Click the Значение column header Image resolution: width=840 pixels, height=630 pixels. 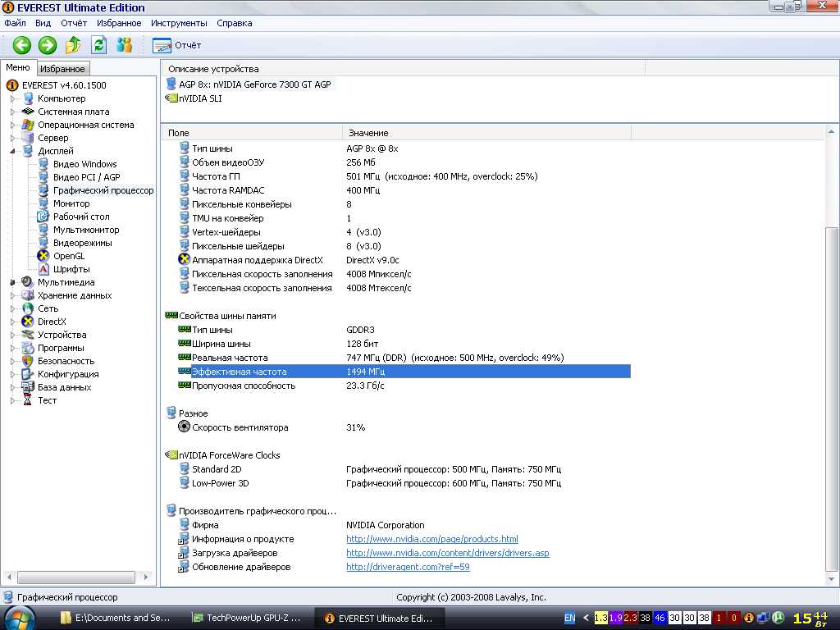pos(486,133)
